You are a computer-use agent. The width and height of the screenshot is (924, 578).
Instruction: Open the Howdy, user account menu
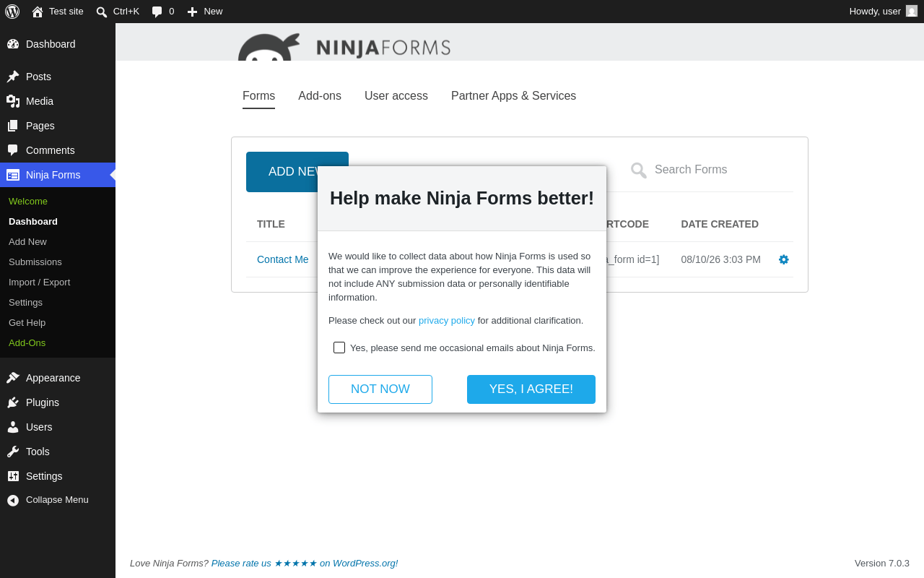(883, 12)
